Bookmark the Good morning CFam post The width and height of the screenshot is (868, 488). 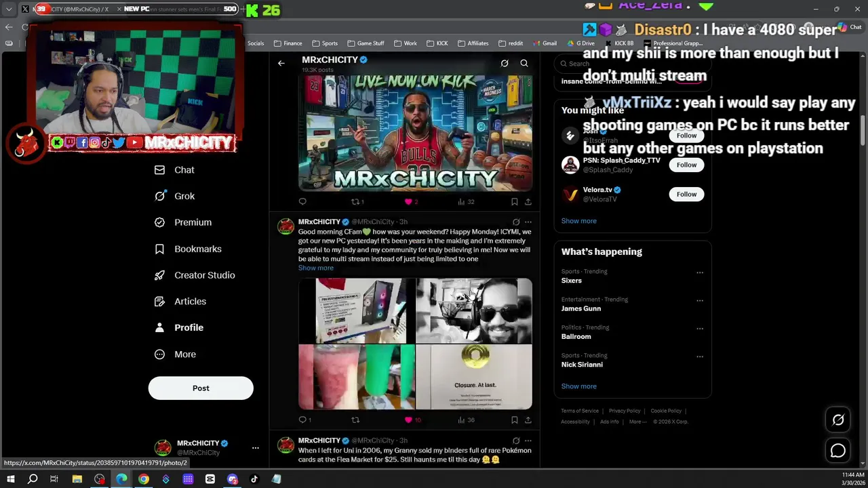tap(514, 420)
